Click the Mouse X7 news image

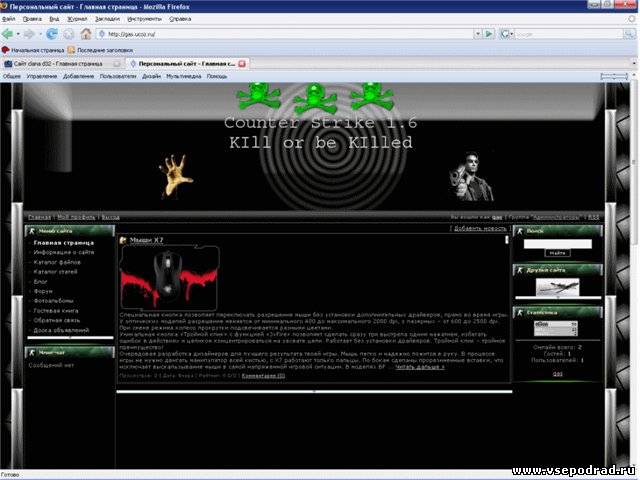pos(170,278)
